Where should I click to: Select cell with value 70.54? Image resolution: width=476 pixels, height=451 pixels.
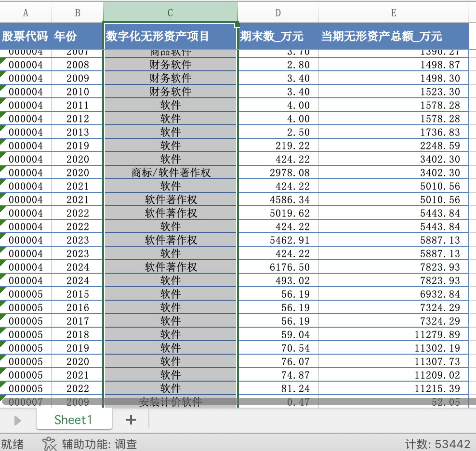click(278, 348)
